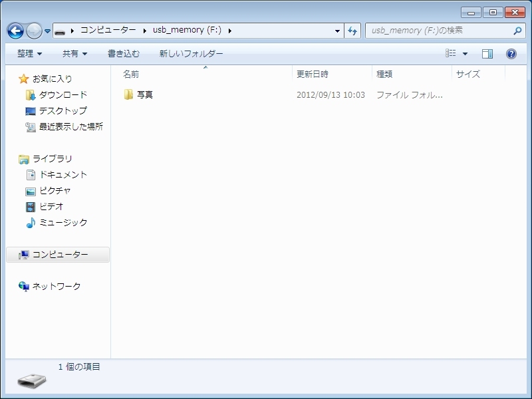This screenshot has width=532, height=399.
Task: Click the ネットワーク globe icon
Action: (24, 287)
